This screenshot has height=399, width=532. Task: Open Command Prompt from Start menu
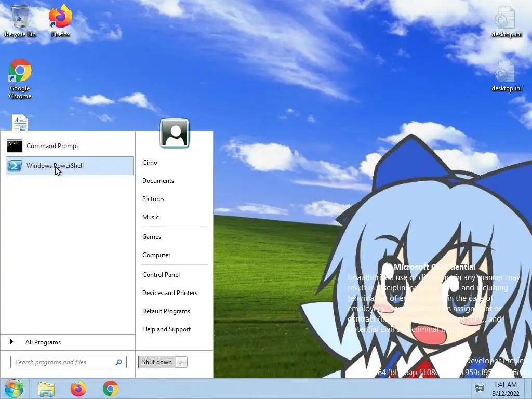[70, 146]
